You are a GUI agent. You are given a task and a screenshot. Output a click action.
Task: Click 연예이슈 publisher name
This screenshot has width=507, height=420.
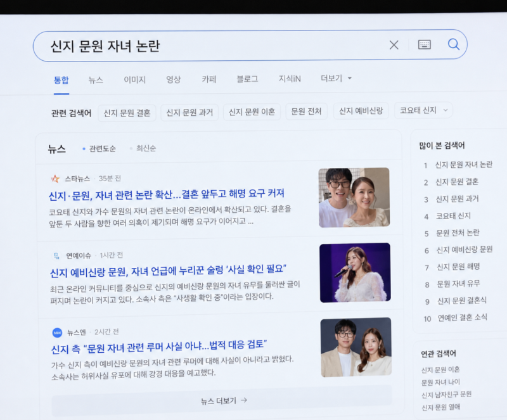pos(79,255)
